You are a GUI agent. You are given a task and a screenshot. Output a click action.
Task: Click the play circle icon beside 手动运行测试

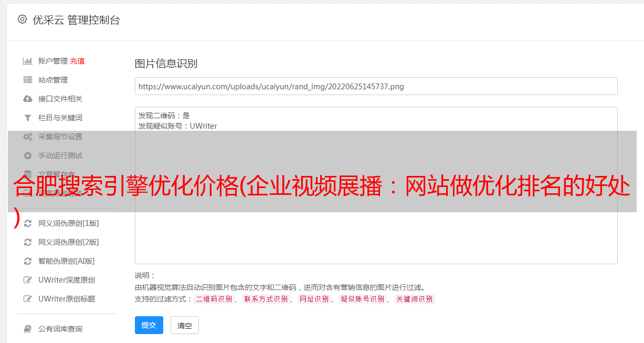(28, 155)
